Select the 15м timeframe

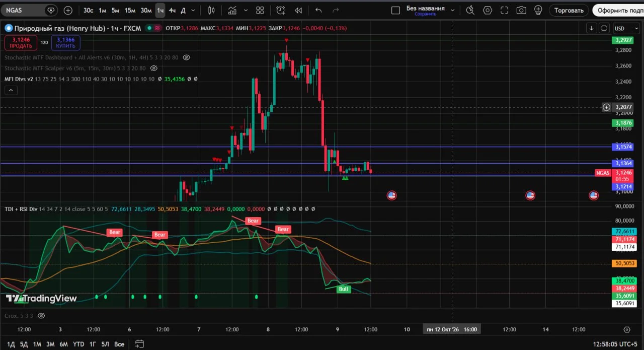click(130, 10)
